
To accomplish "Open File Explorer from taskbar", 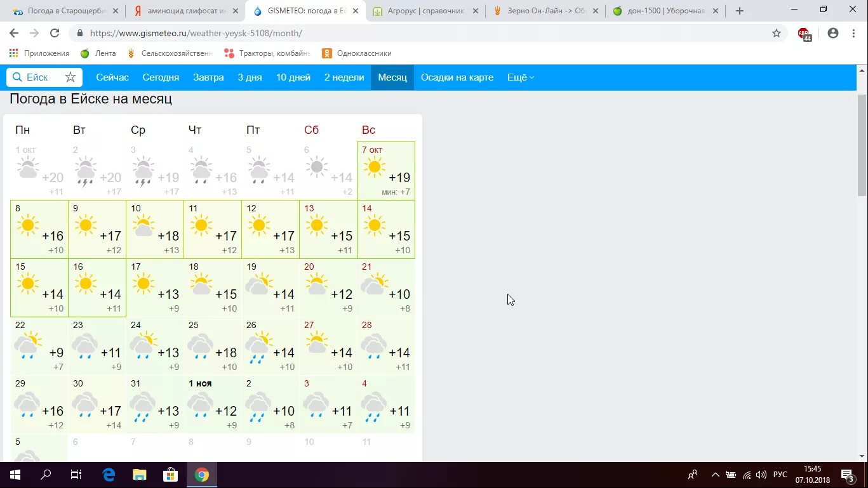I will 139,475.
